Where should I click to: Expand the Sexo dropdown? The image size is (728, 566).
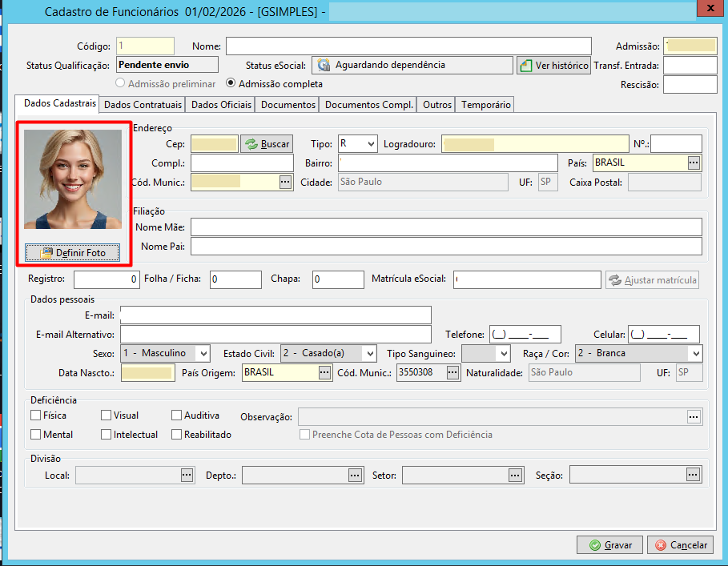click(x=203, y=354)
